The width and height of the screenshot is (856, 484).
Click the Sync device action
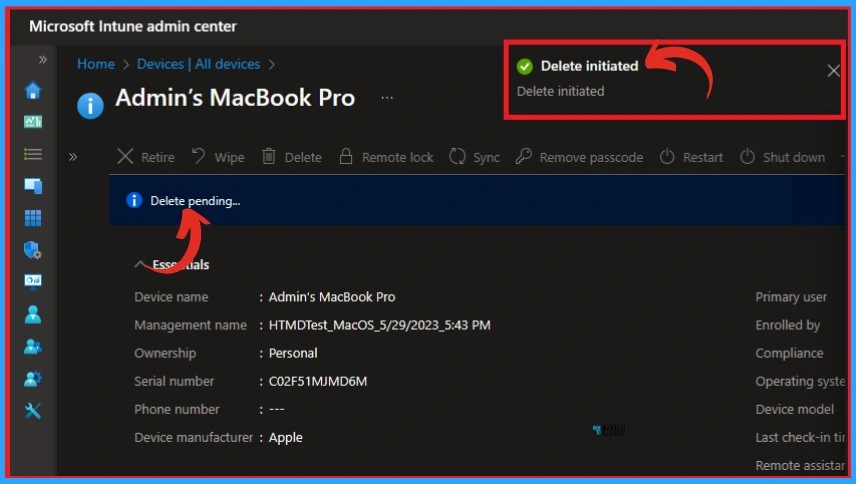point(474,157)
